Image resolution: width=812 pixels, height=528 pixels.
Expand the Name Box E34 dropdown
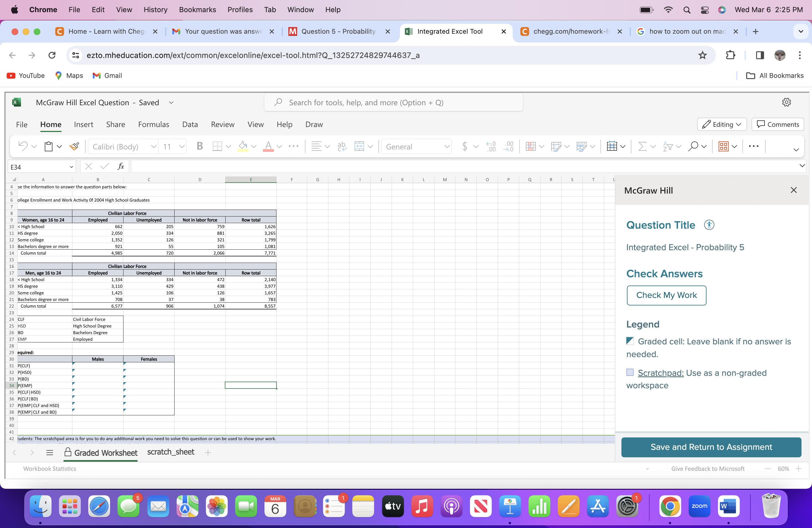point(71,167)
